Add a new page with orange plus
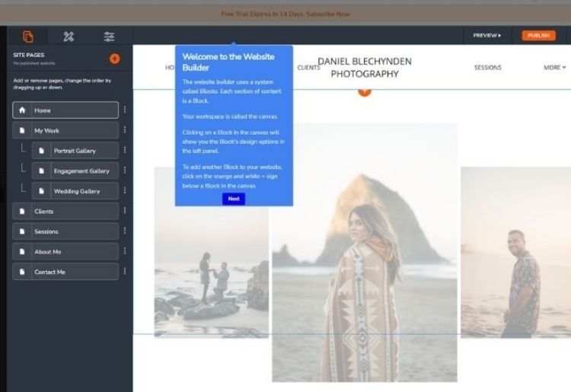 114,59
